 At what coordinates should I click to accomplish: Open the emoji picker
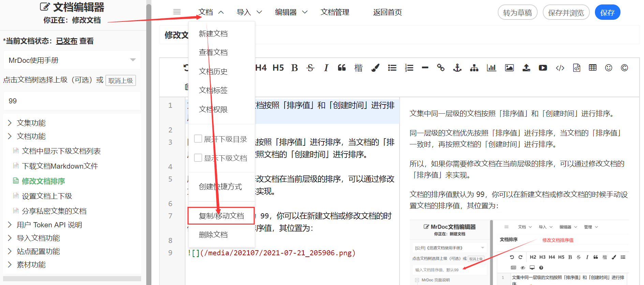coord(609,68)
